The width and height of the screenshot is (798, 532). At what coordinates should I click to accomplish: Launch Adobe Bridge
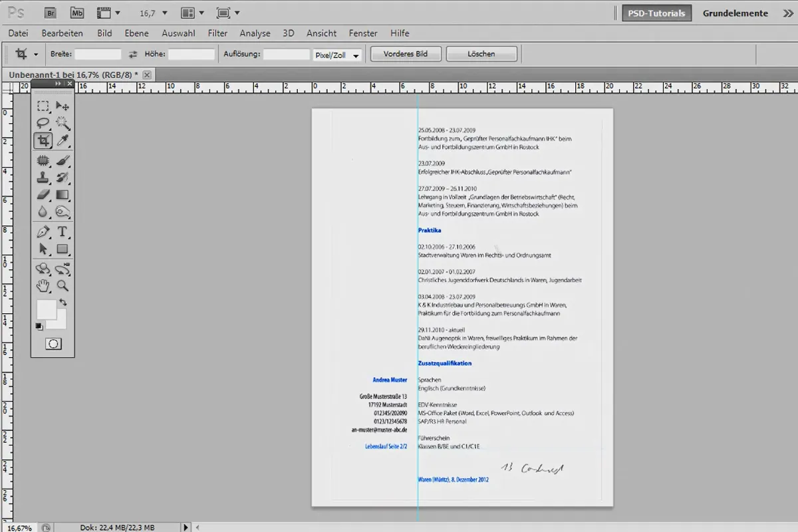(x=51, y=13)
